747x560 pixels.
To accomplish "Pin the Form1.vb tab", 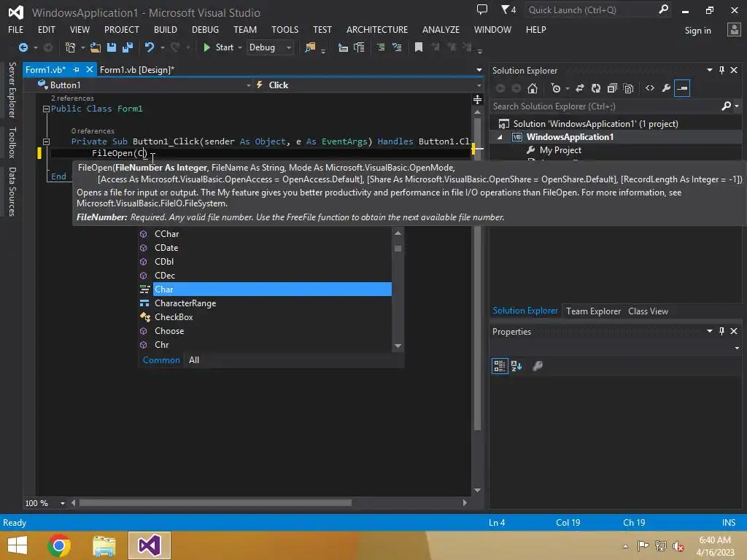I will [76, 69].
